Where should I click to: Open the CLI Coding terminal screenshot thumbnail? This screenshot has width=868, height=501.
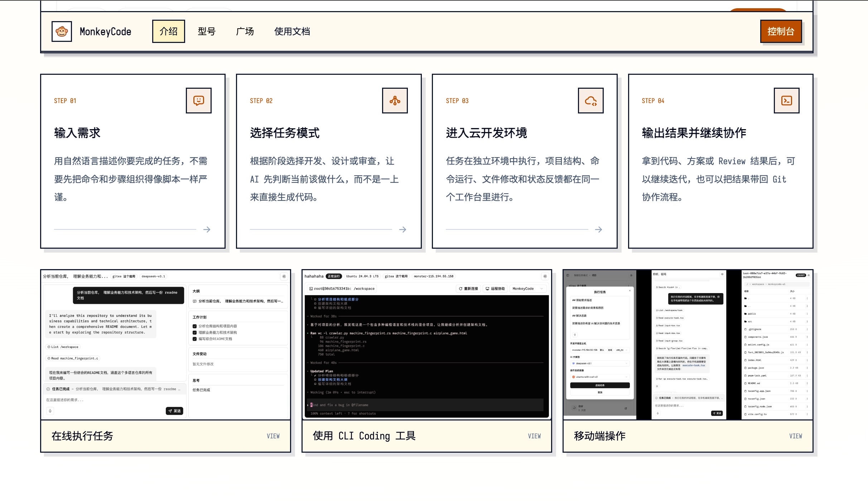(426, 345)
